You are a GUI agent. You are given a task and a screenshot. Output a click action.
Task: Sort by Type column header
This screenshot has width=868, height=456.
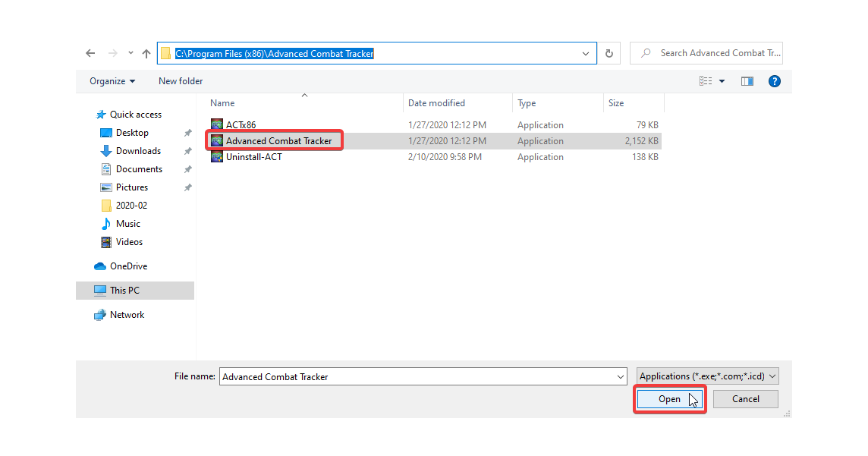point(527,103)
